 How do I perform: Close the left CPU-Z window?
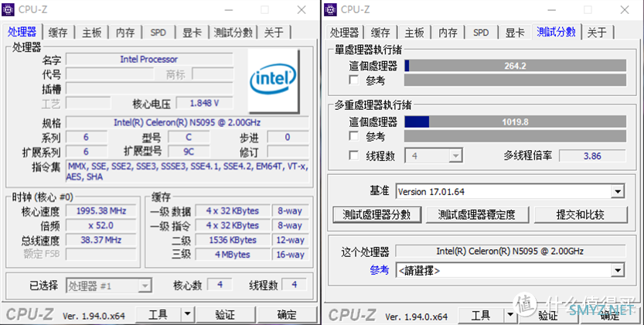302,9
